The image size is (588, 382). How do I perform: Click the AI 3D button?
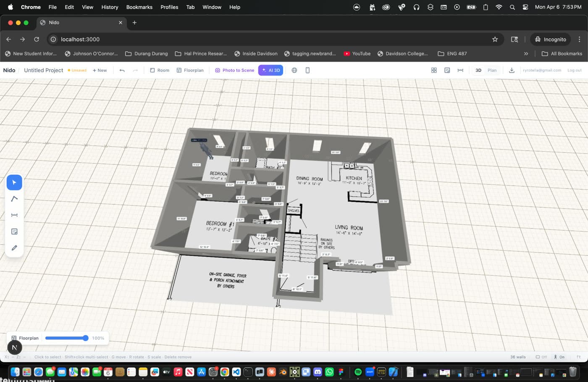[270, 70]
